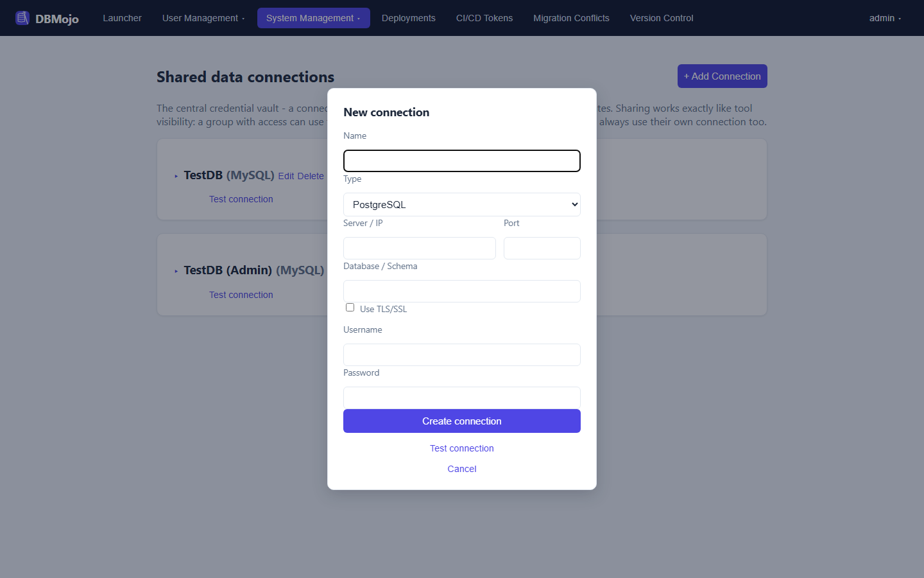Test connection for TestDB (MySQL)
Screen dimensions: 924x578
[241, 199]
